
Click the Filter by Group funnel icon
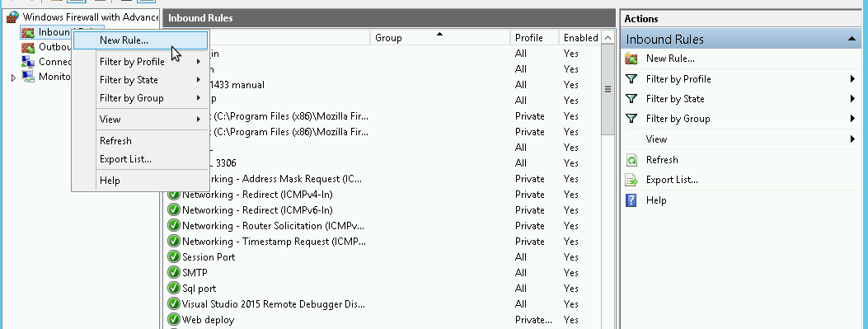pos(631,119)
